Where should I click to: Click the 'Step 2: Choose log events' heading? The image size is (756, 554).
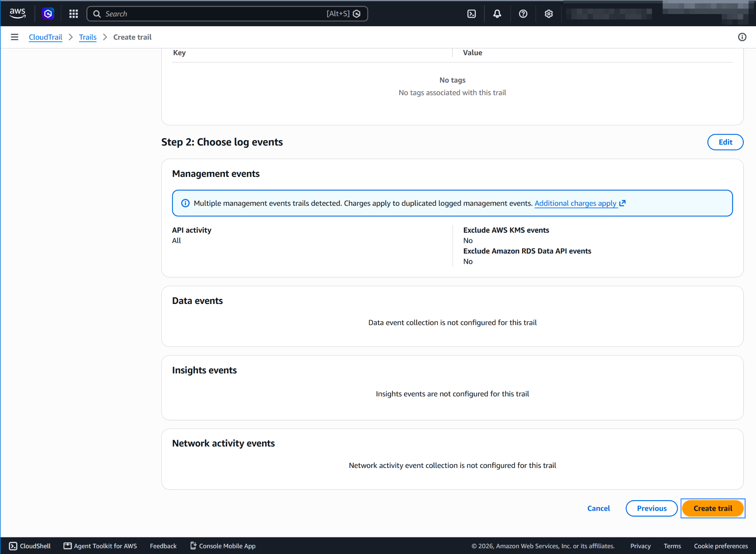point(222,142)
